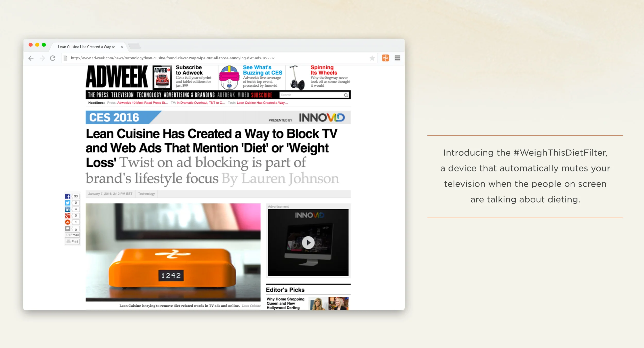Open the comments bubble icon

tap(67, 228)
